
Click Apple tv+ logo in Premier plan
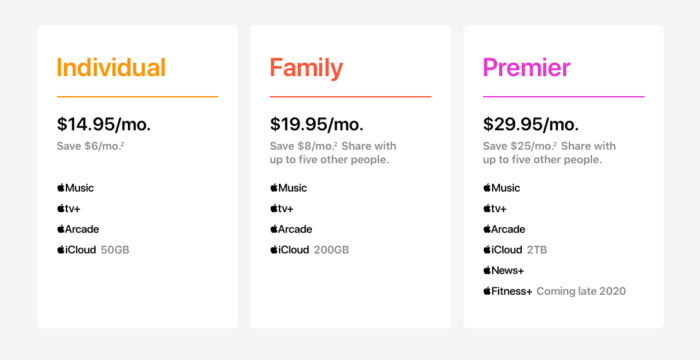coord(495,209)
